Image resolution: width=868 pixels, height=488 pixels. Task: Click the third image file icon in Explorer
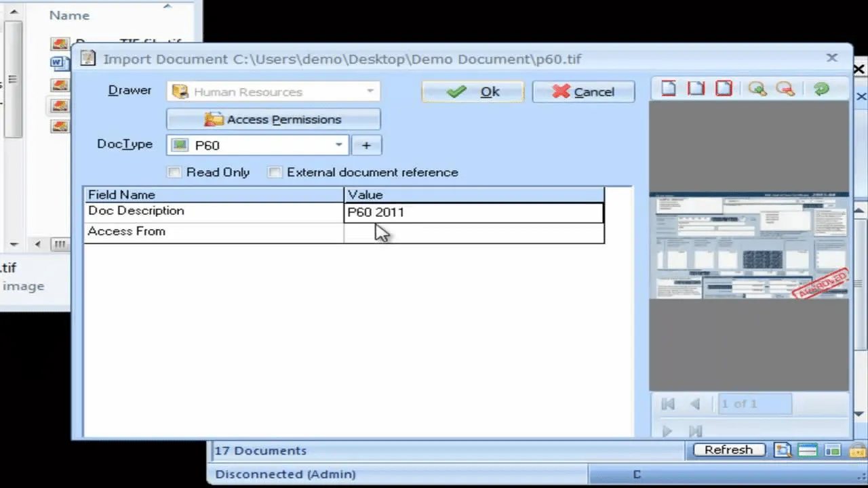point(60,85)
